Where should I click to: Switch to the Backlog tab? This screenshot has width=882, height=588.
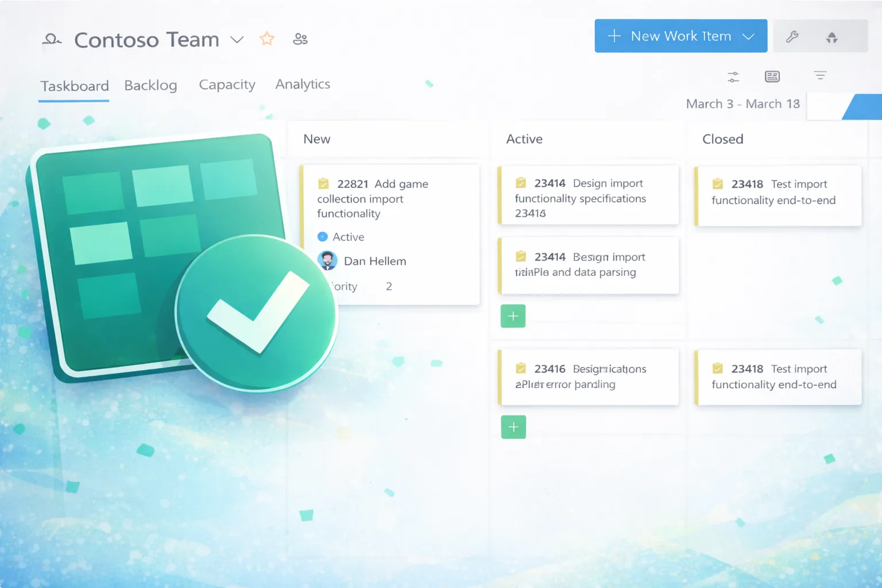pyautogui.click(x=150, y=86)
